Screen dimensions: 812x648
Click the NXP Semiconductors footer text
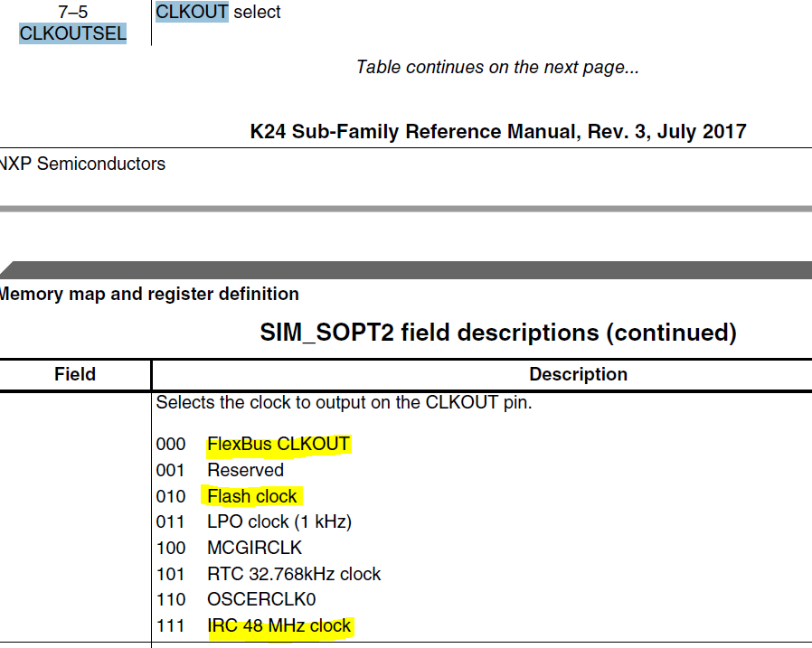(83, 164)
